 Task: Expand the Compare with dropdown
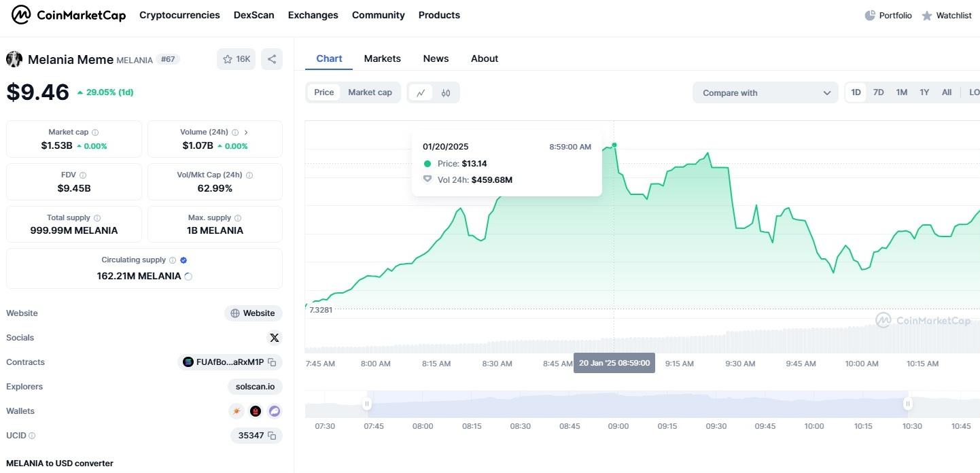tap(766, 93)
